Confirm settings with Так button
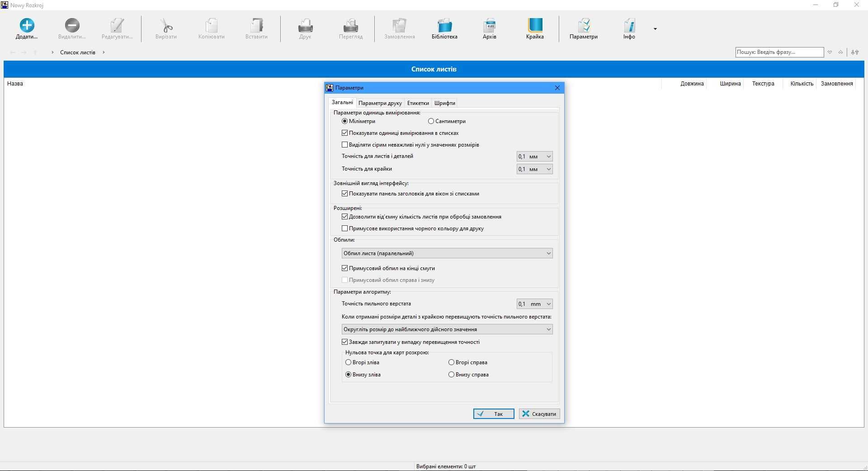The width and height of the screenshot is (868, 471). (494, 414)
